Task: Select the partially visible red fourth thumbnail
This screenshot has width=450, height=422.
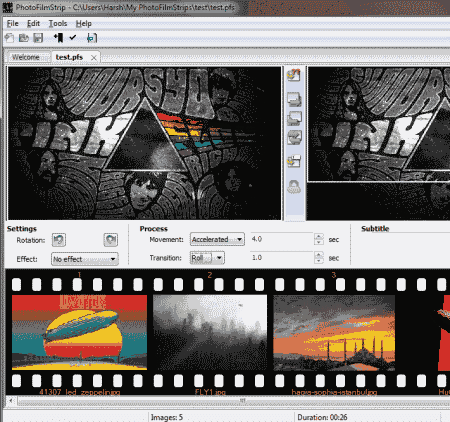Action: 444,332
